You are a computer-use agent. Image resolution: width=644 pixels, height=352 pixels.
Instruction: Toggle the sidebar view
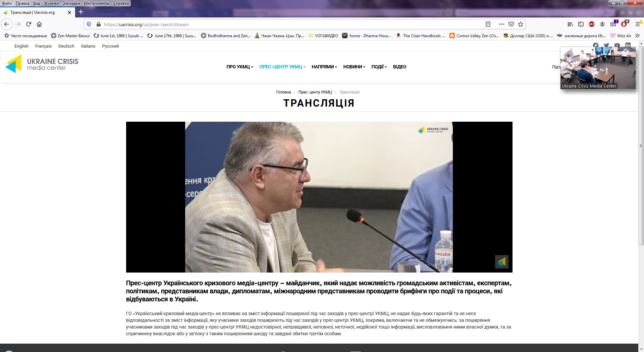(x=581, y=24)
